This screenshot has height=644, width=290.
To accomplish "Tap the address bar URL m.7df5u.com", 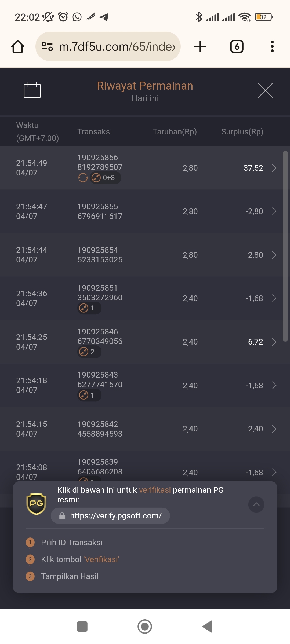I will point(117,46).
